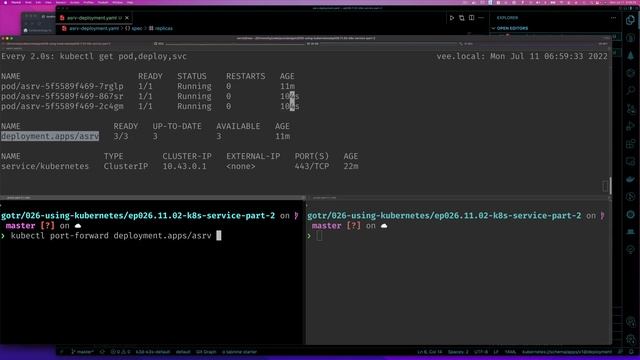Close the asrv-deployment.yaml tab
The width and height of the screenshot is (640, 360).
[x=127, y=18]
